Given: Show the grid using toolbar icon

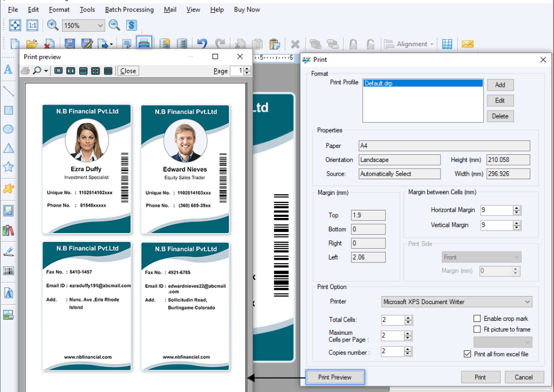Looking at the screenshot, I should tap(447, 44).
